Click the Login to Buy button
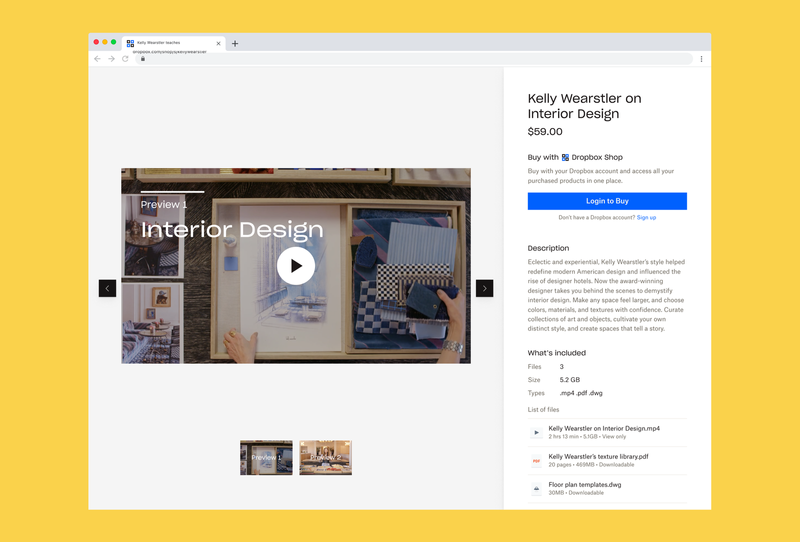800x542 pixels. pos(607,201)
